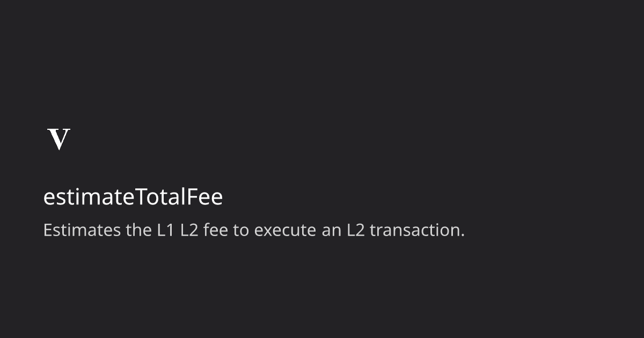Click the word "execute" in the description
The height and width of the screenshot is (338, 644).
coord(284,231)
